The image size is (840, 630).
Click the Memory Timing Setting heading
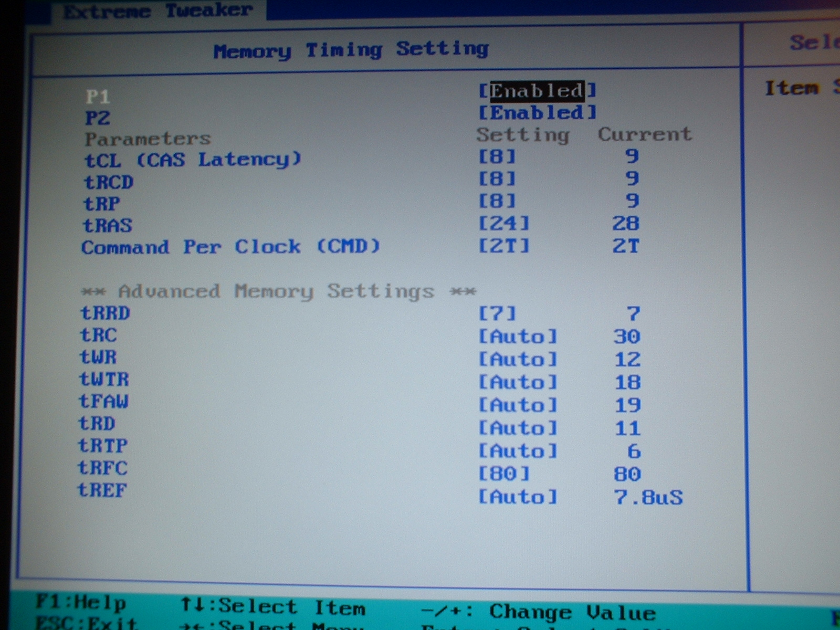click(x=351, y=50)
